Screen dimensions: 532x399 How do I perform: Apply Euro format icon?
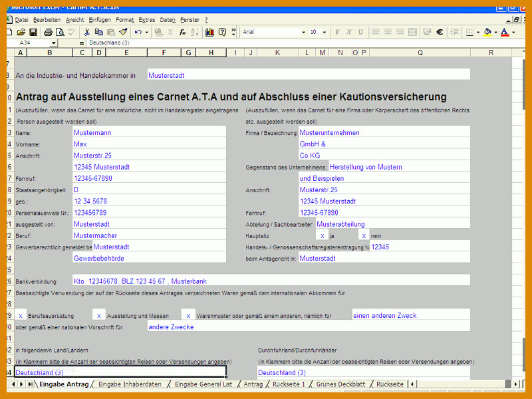(440, 32)
